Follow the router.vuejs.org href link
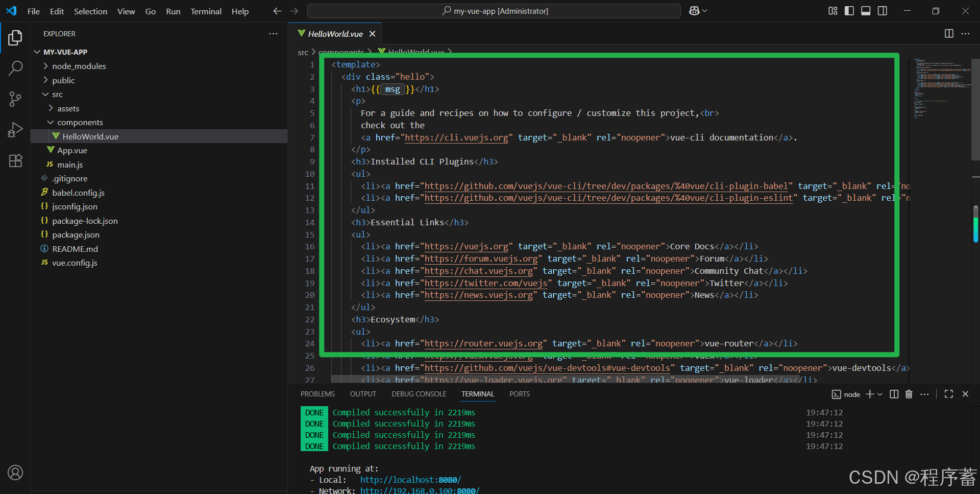This screenshot has height=494, width=980. 483,343
